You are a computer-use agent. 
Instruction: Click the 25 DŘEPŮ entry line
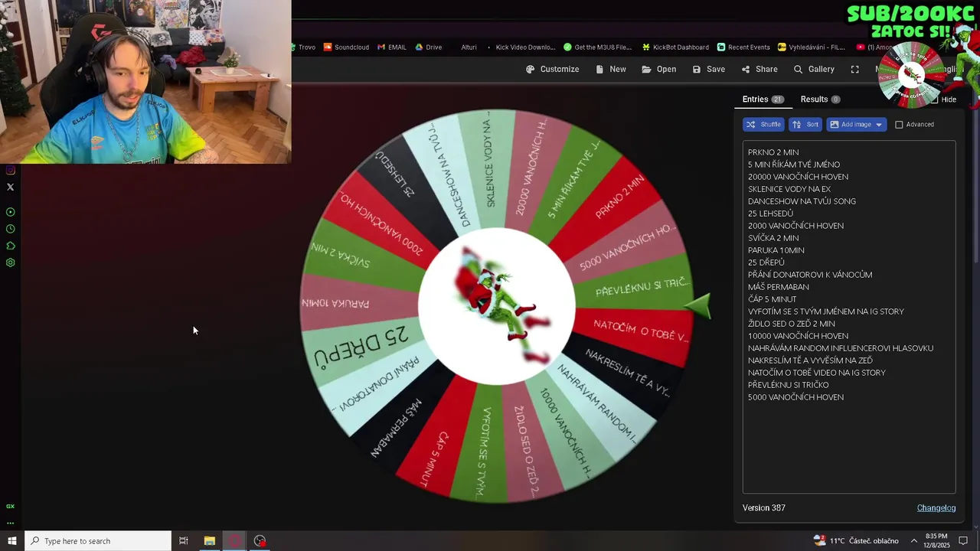click(x=766, y=262)
